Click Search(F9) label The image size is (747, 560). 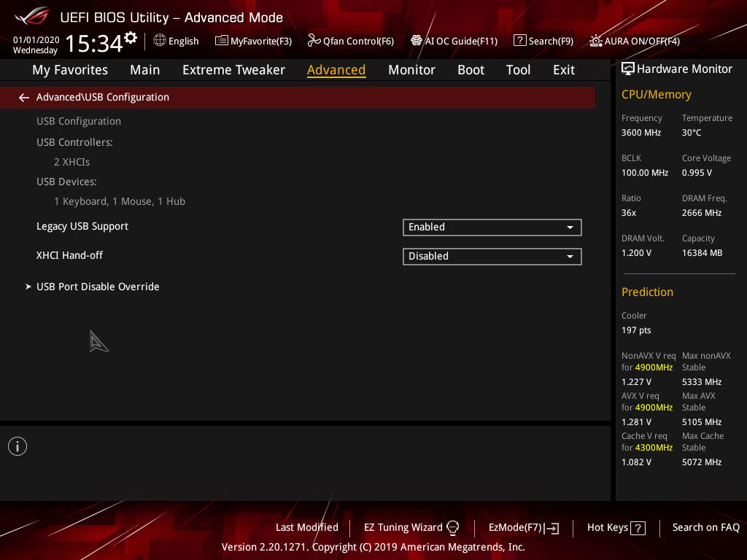551,42
